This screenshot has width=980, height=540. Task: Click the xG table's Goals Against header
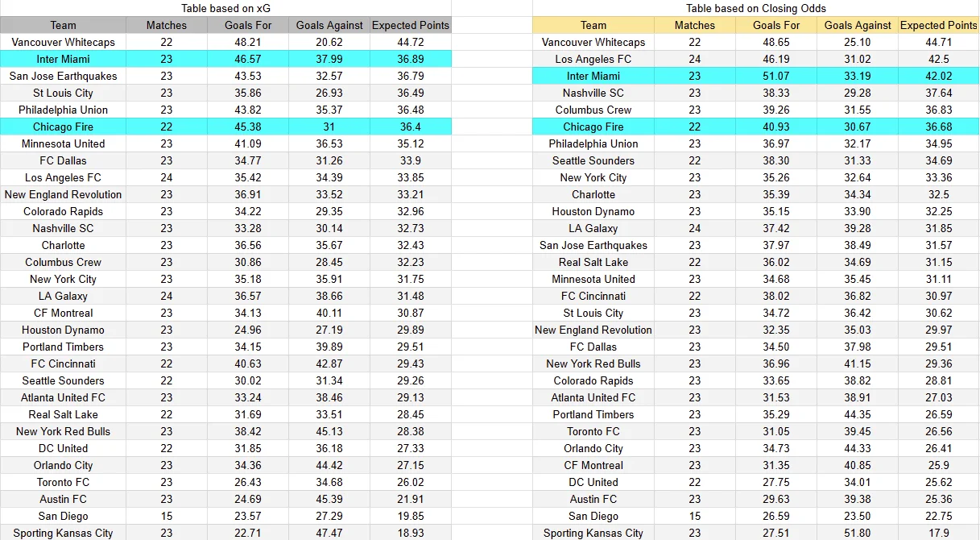click(x=329, y=25)
